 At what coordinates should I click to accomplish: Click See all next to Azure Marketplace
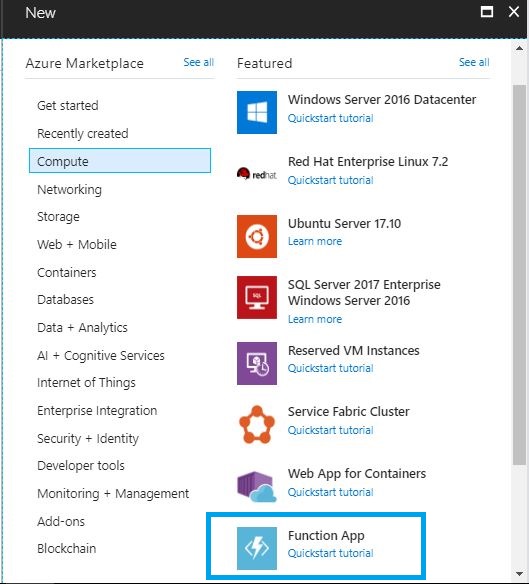199,62
